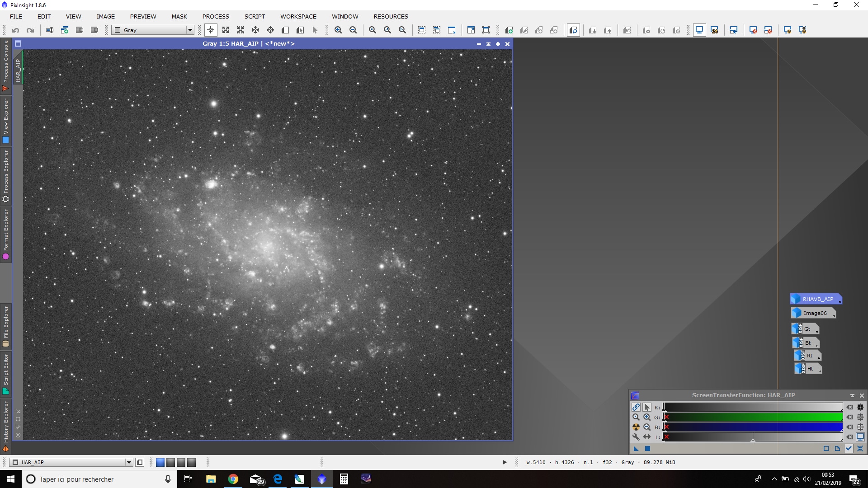
Task: Reset the K channel in ScreenTransferFunction
Action: click(850, 407)
